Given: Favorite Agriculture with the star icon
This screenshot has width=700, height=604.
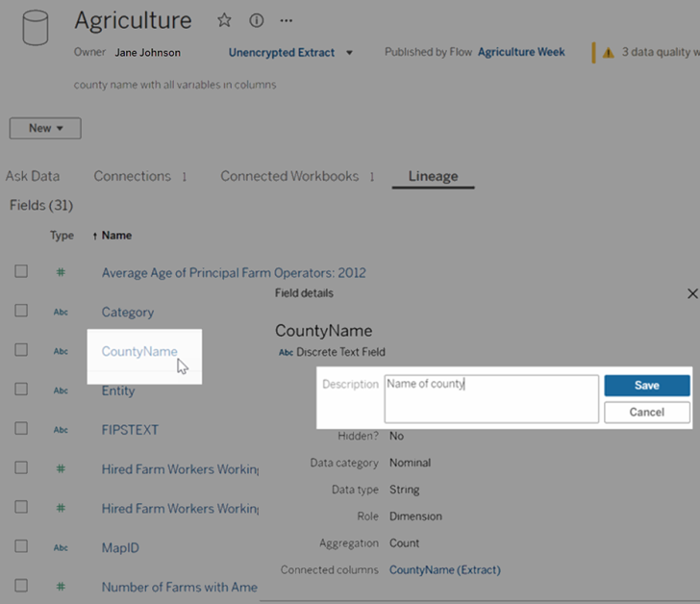Looking at the screenshot, I should [x=224, y=20].
